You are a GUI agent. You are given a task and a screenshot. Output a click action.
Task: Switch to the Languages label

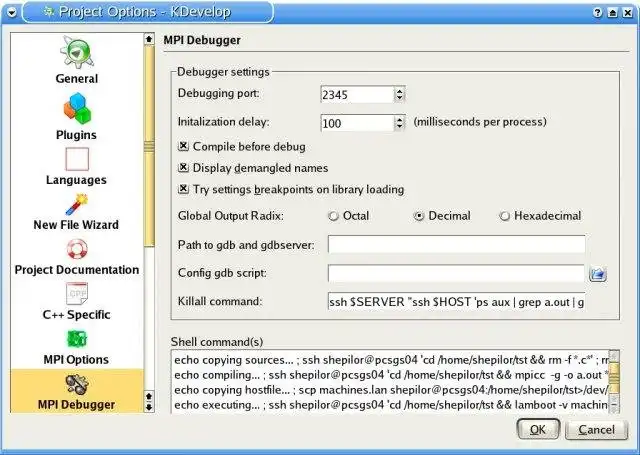(76, 180)
